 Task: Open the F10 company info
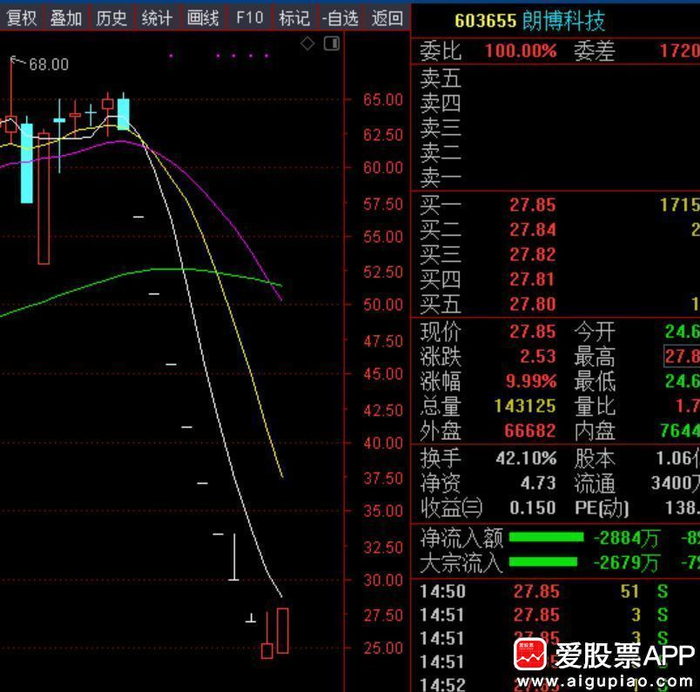250,18
